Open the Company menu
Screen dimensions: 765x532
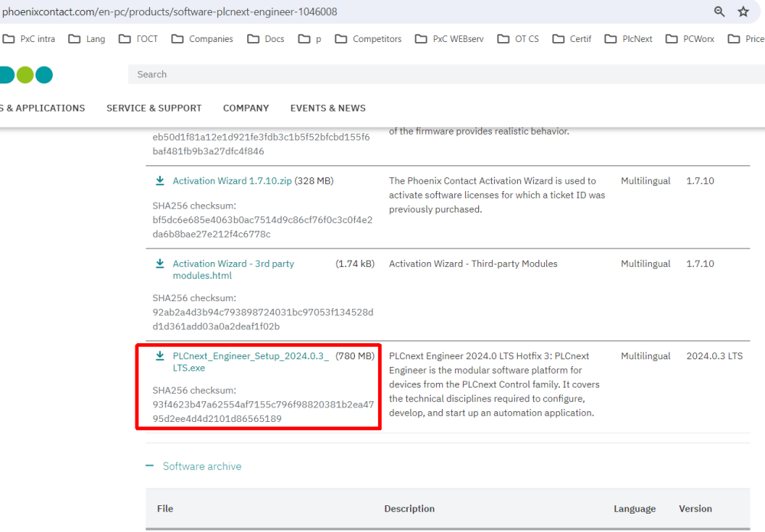tap(246, 108)
